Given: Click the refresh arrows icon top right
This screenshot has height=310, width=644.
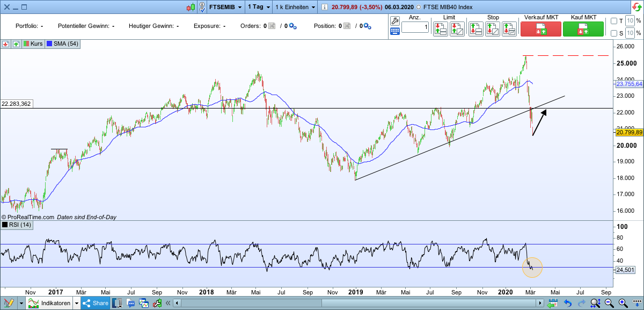Looking at the screenshot, I should pos(636,7).
